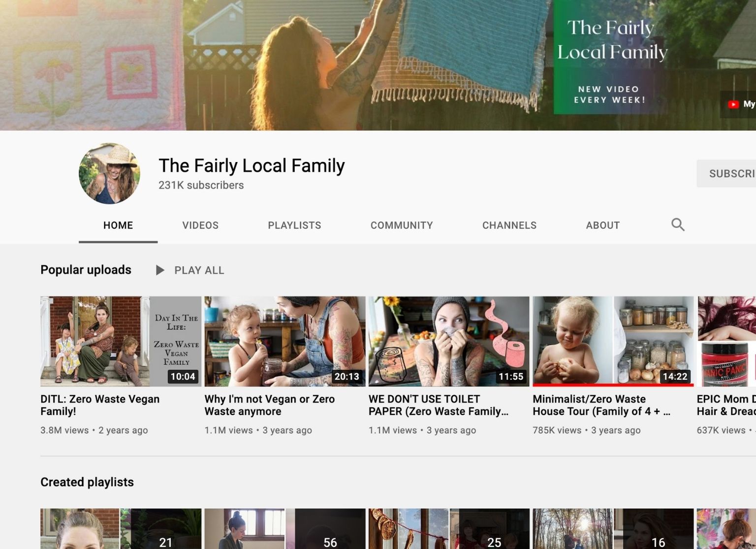Click the YouTube logo in banner link

click(733, 104)
